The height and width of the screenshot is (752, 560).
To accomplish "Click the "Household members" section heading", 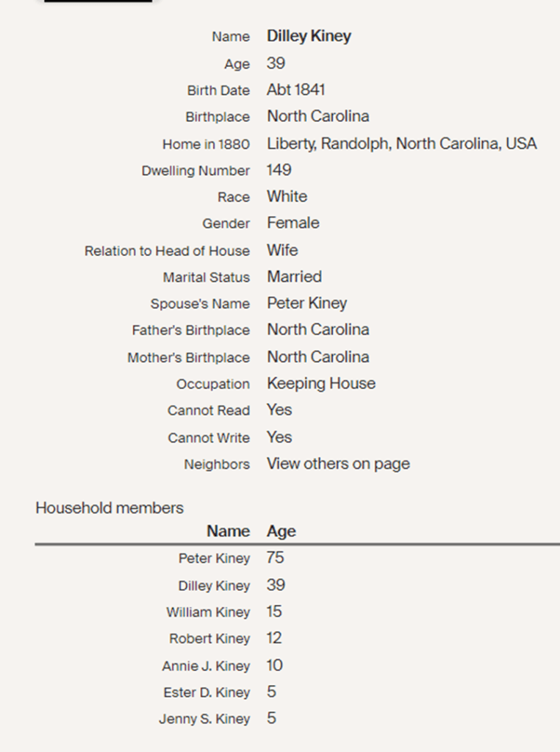I will pyautogui.click(x=110, y=508).
